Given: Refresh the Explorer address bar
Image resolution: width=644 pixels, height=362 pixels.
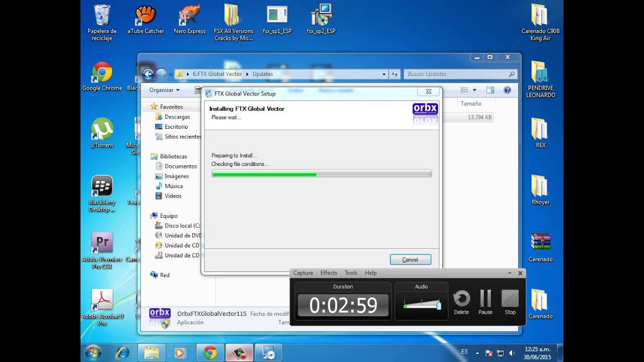Looking at the screenshot, I should pyautogui.click(x=394, y=74).
